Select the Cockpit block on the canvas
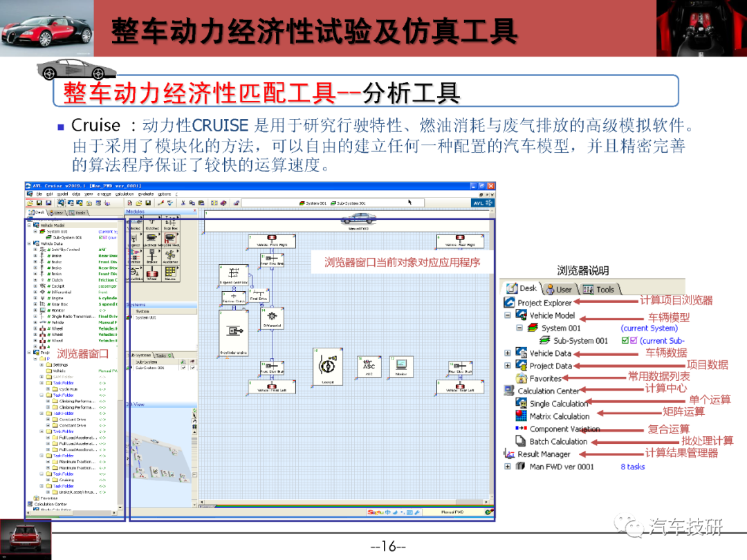This screenshot has width=747, height=560. click(328, 366)
